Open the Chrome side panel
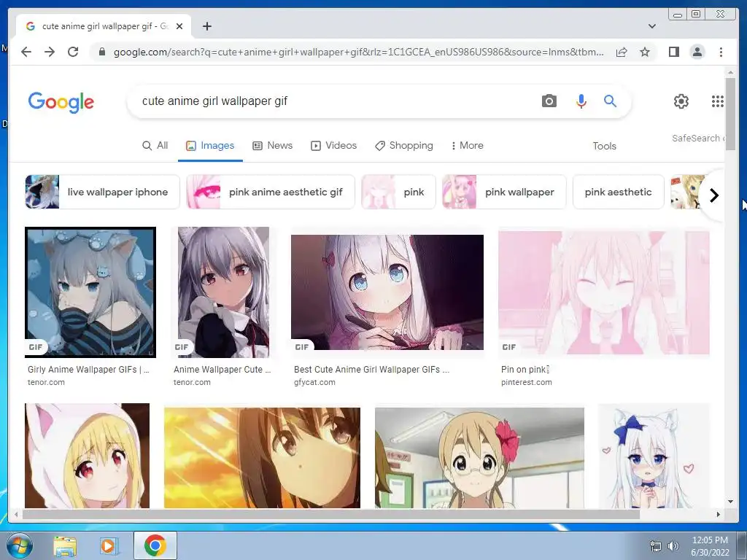Screen dimensions: 747x560 (673, 52)
